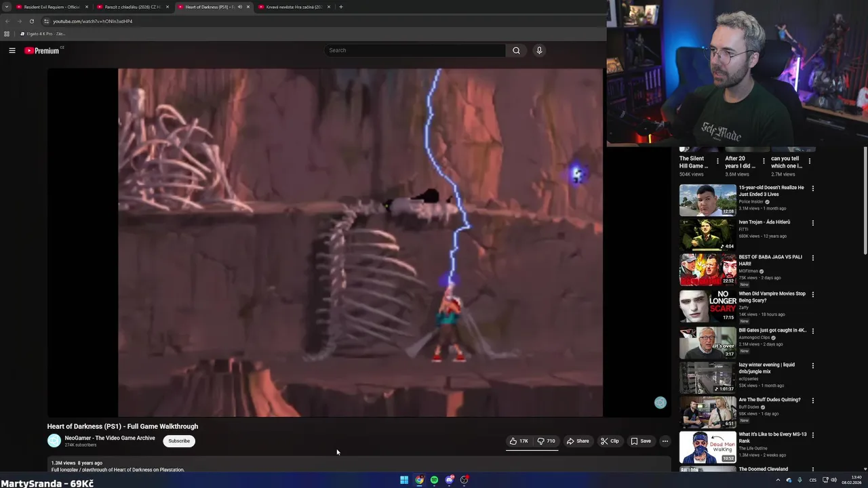Open What It's Like MS-13 Rank thumbnail

tap(708, 447)
